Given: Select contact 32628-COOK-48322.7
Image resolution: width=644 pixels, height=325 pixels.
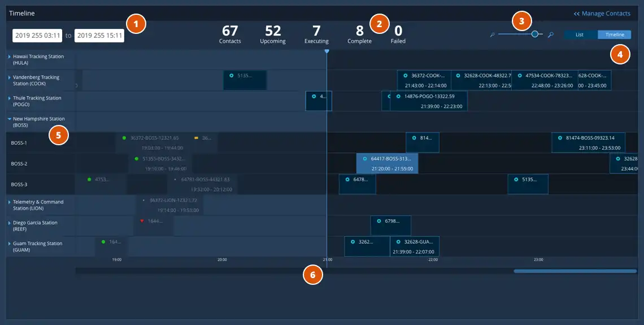Looking at the screenshot, I should [x=481, y=80].
